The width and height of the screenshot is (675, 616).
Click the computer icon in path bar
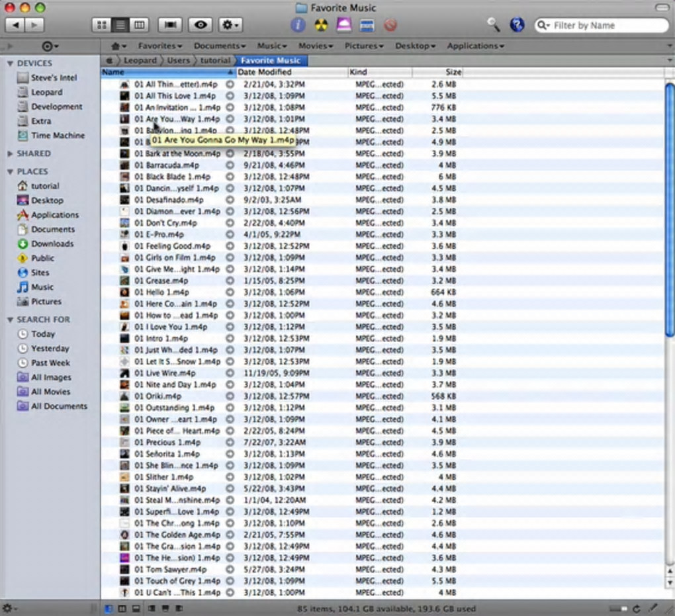pos(109,60)
